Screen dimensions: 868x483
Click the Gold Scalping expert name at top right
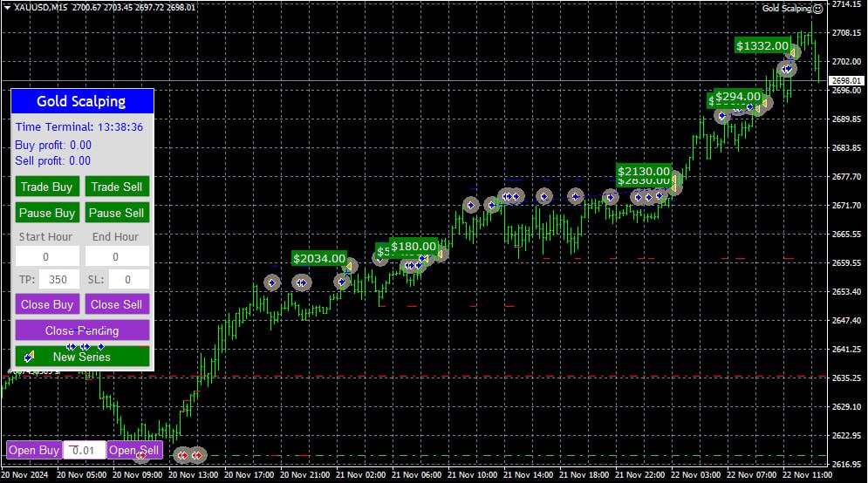pyautogui.click(x=787, y=9)
